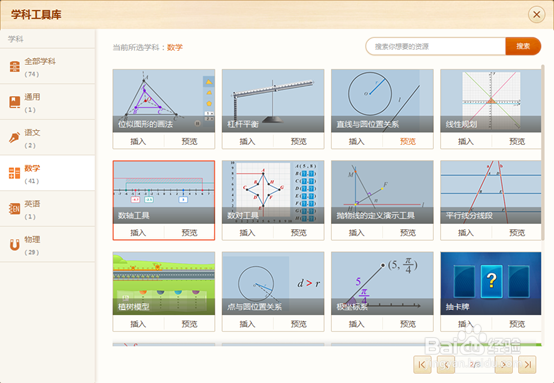Preview the 平行线分线段 tool

(x=517, y=232)
